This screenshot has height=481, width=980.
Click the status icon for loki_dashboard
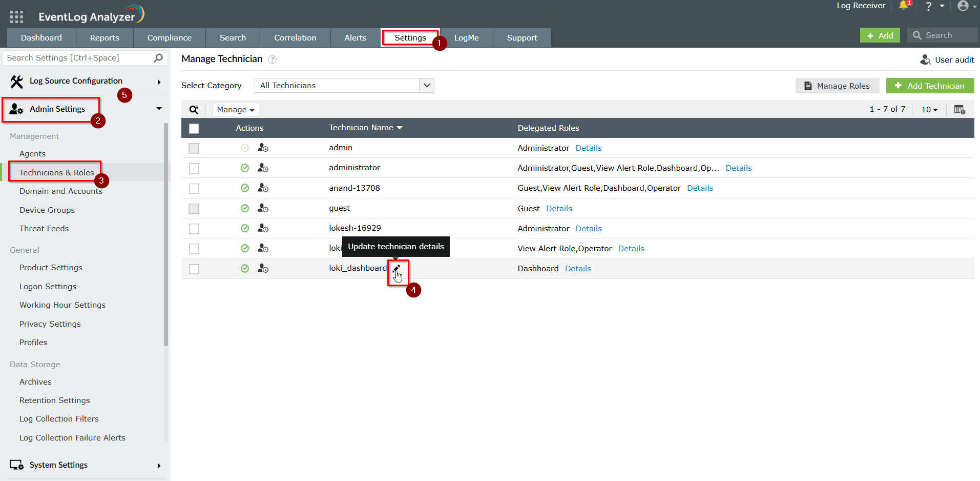pos(245,268)
